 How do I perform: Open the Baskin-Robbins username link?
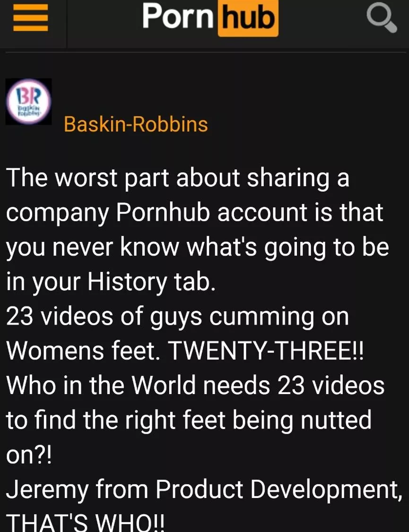click(135, 124)
